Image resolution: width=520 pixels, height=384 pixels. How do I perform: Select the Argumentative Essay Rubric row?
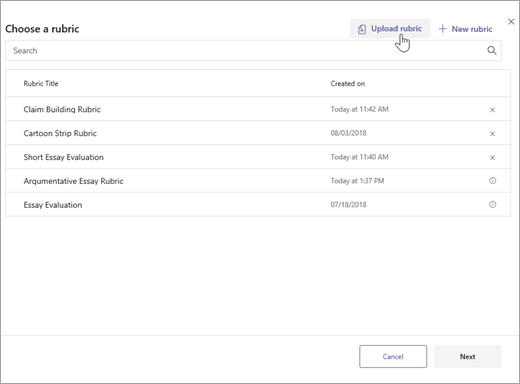(x=258, y=181)
